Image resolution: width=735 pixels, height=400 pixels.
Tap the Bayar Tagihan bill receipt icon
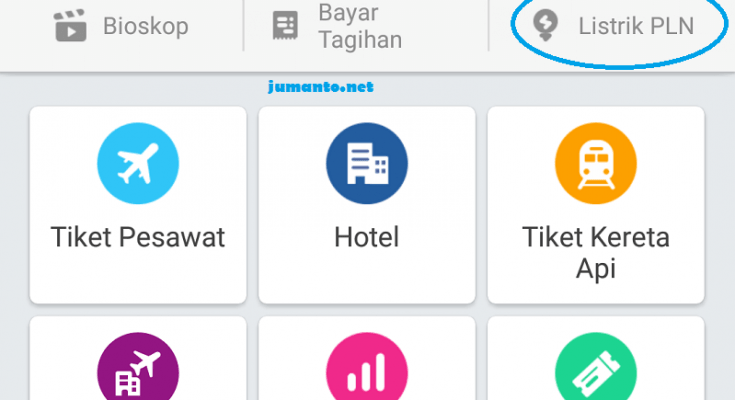pyautogui.click(x=285, y=25)
